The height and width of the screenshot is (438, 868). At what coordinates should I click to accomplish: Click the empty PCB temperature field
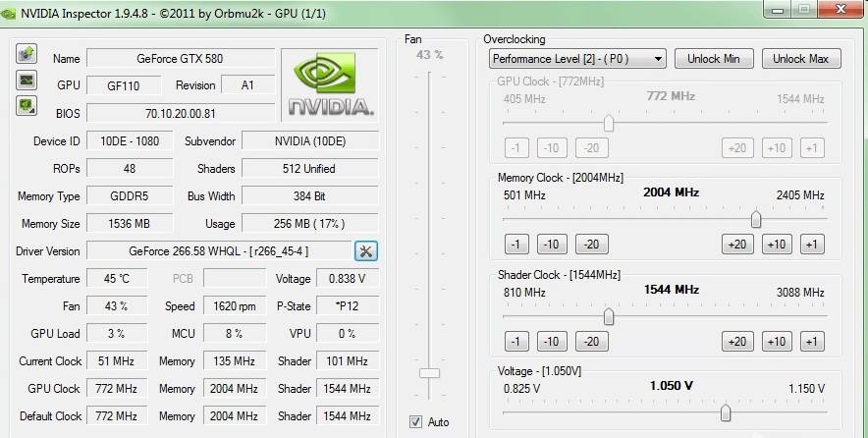click(x=234, y=279)
